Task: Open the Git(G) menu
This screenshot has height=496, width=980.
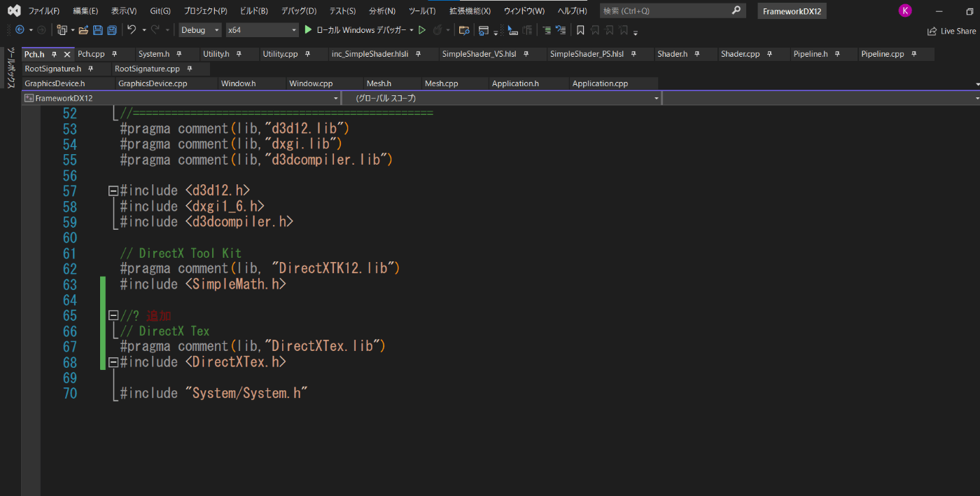Action: tap(160, 11)
